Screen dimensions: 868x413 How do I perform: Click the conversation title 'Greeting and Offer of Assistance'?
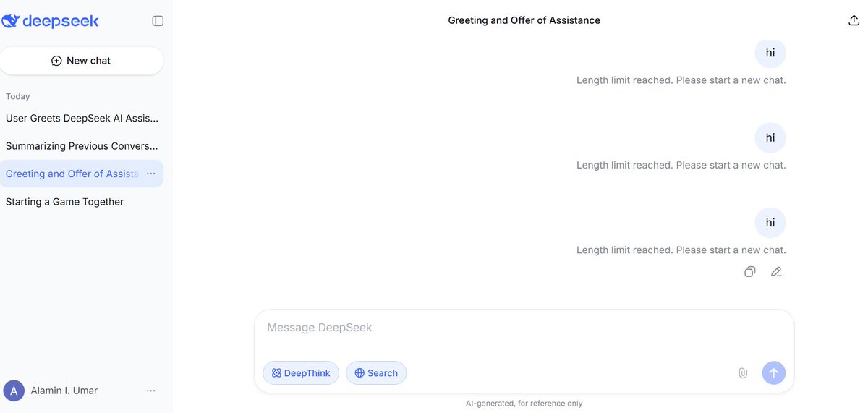(x=524, y=20)
